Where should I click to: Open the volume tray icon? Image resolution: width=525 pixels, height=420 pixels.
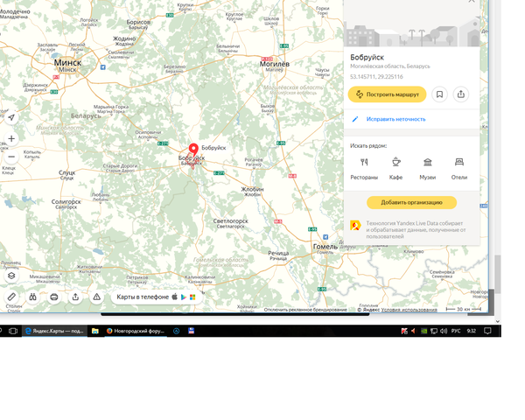pos(444,331)
